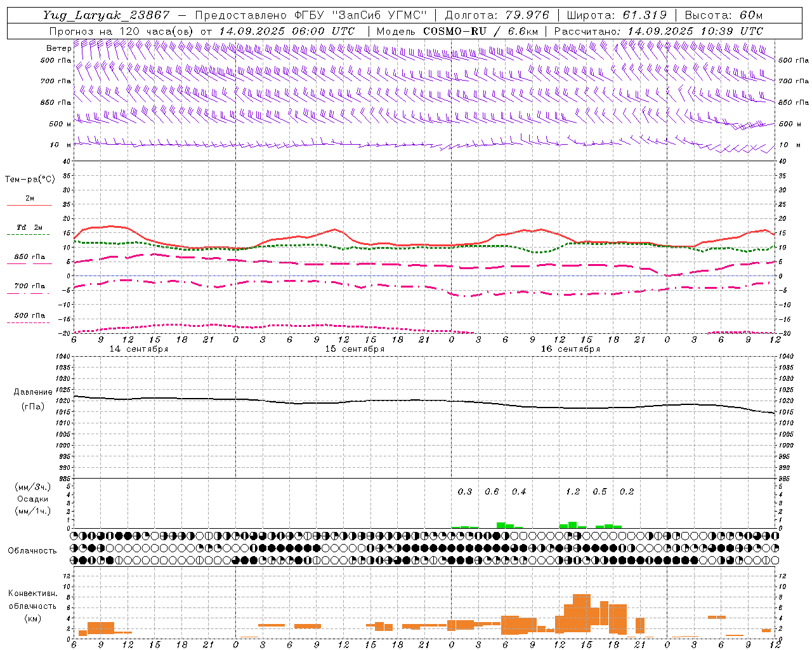Click precipitation value 0.5

[599, 491]
